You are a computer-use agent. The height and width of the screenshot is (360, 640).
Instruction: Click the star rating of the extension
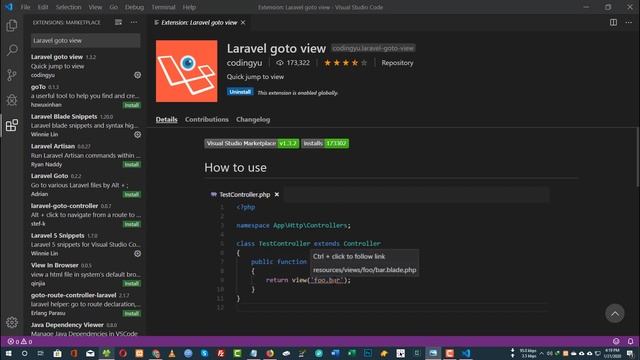click(345, 63)
